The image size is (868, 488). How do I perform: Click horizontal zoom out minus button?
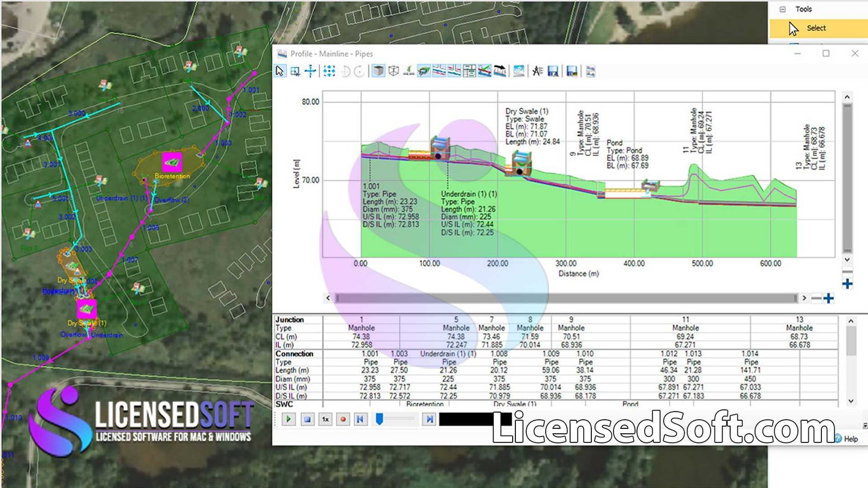point(816,298)
